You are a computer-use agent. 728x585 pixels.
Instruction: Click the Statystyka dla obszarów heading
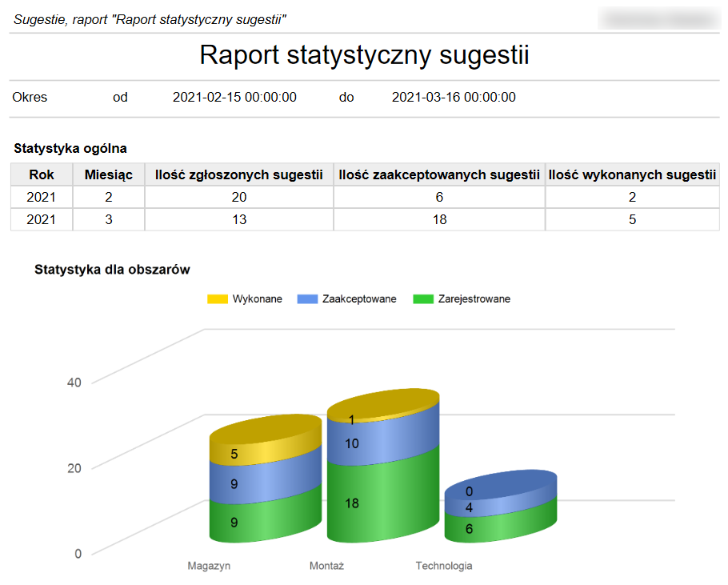pyautogui.click(x=112, y=270)
